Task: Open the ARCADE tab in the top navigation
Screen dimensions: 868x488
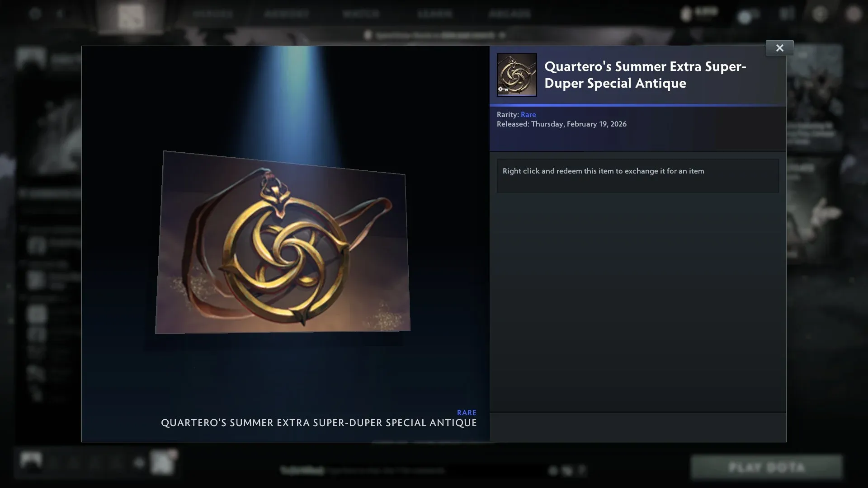Action: pos(509,14)
